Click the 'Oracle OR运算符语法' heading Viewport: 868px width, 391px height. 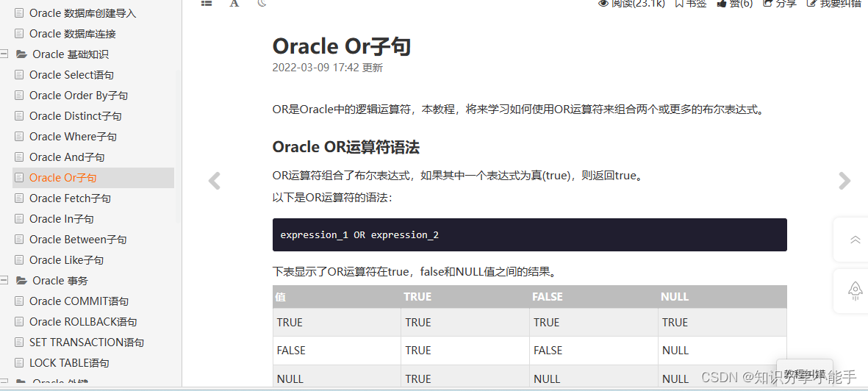[x=346, y=147]
